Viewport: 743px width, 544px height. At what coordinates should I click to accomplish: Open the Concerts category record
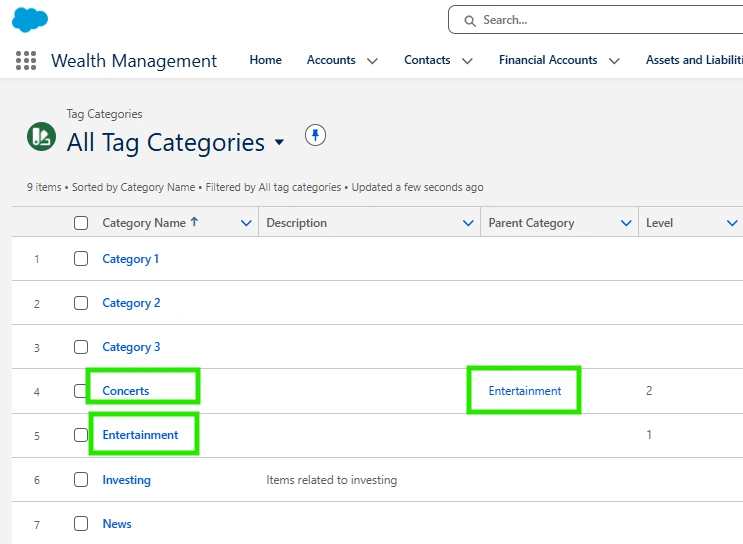tap(126, 391)
